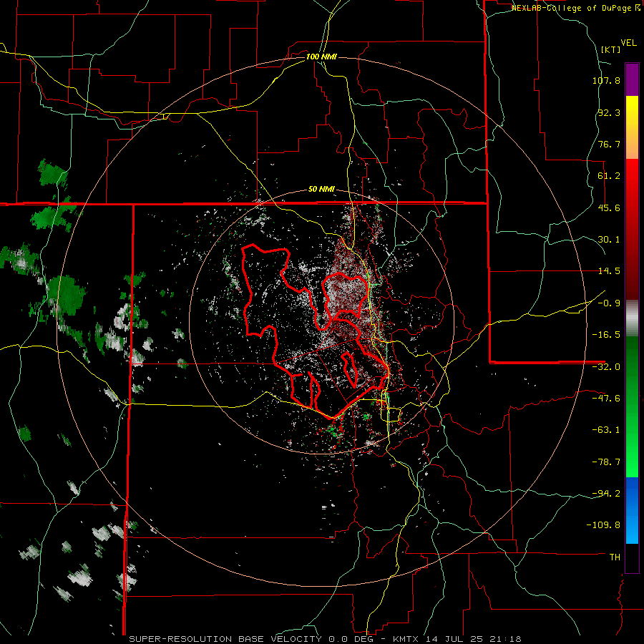Click the 76.7 velocity scale value
Viewport: 644px width, 644px height.
pyautogui.click(x=609, y=144)
